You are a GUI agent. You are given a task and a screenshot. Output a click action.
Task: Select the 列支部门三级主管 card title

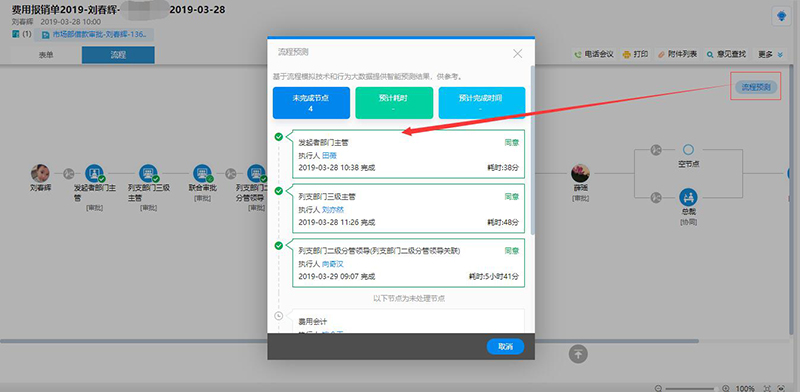pos(327,197)
